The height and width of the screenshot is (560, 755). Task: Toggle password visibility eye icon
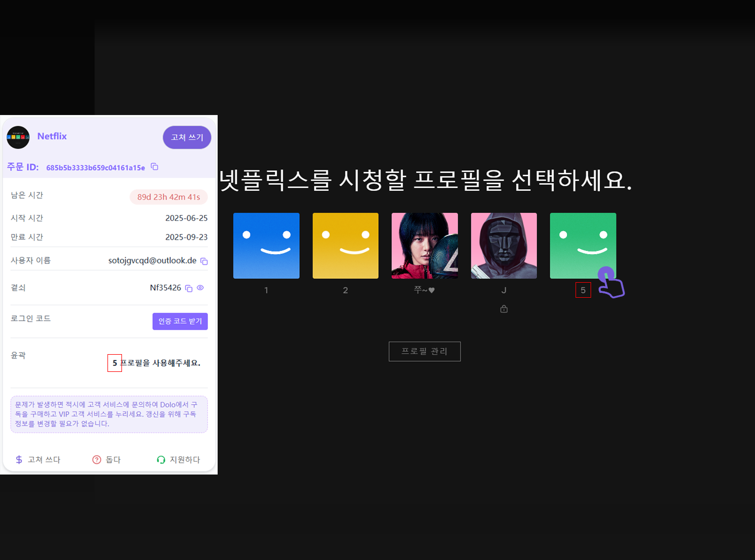click(x=200, y=288)
